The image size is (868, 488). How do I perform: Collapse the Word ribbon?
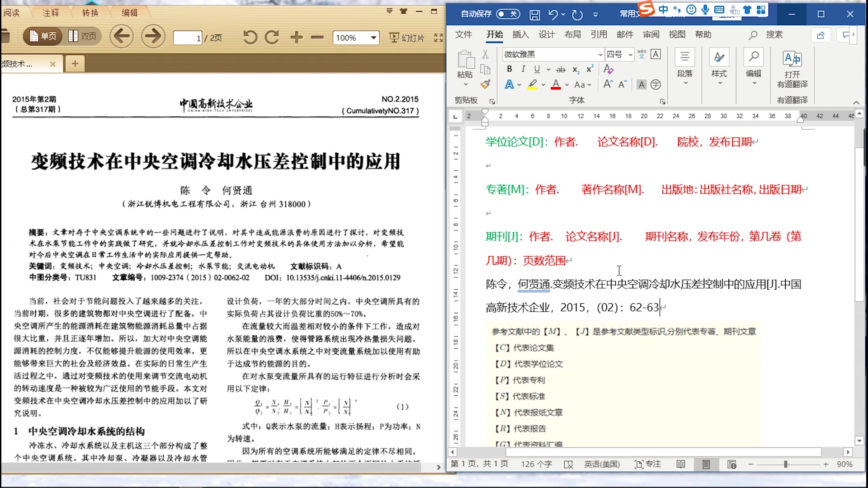[x=856, y=103]
